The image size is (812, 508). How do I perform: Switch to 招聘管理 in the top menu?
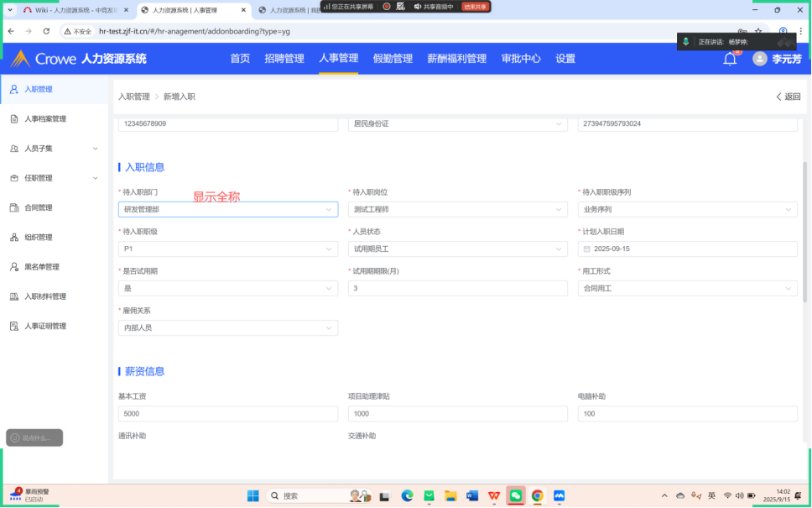[284, 59]
